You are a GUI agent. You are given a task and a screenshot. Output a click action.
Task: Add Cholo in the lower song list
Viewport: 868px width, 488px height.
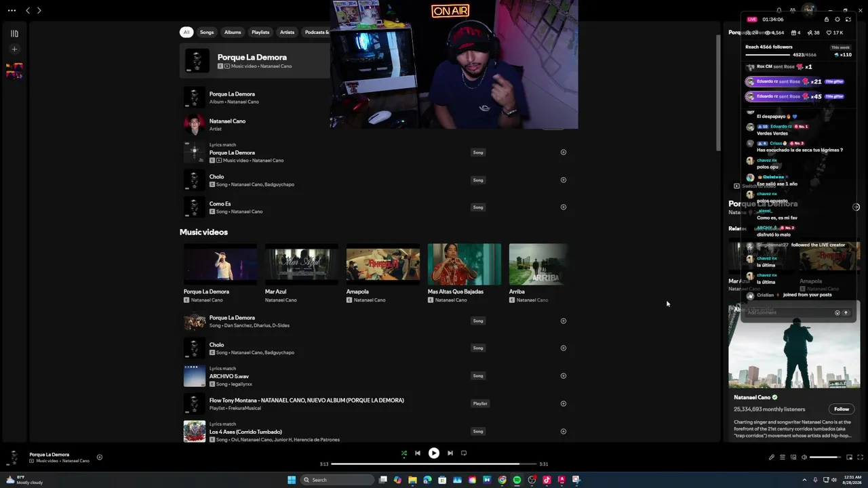[x=564, y=348]
